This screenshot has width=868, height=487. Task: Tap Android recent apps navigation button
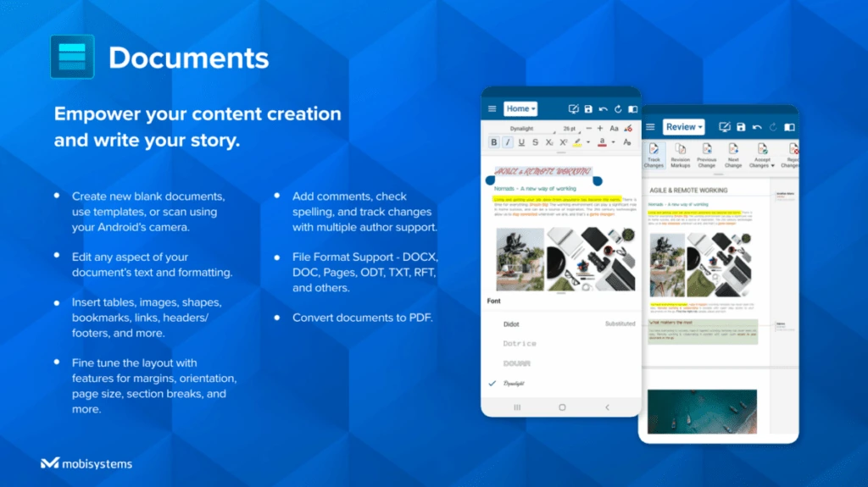pos(517,407)
